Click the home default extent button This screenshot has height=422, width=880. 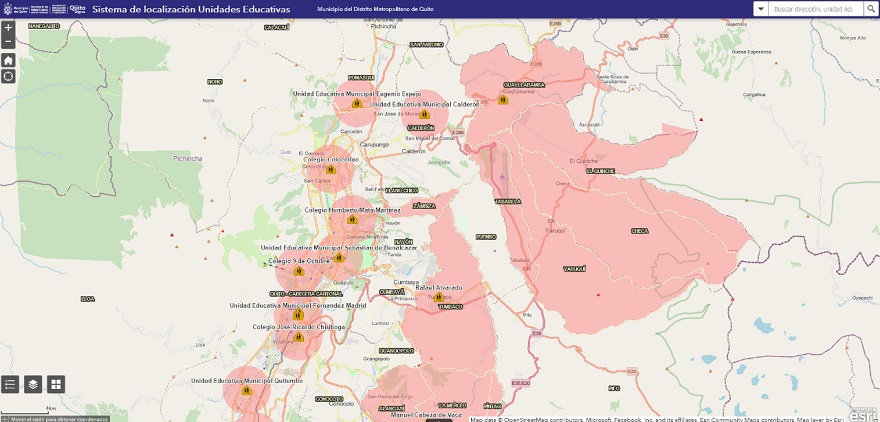[8, 60]
